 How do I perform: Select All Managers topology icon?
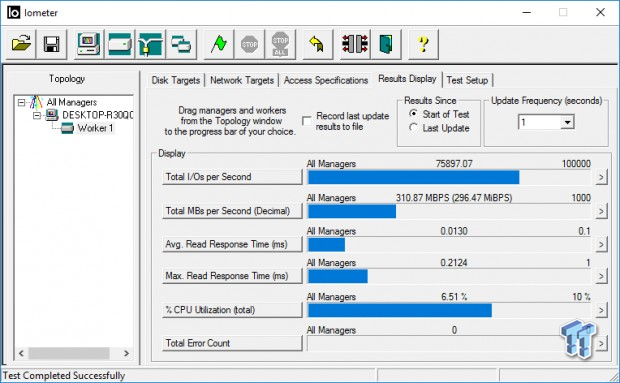[36, 102]
